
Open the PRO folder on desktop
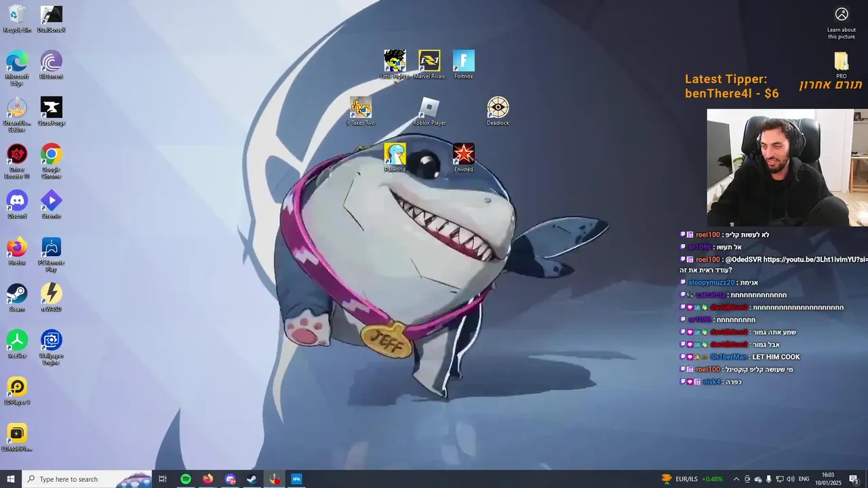coord(842,65)
